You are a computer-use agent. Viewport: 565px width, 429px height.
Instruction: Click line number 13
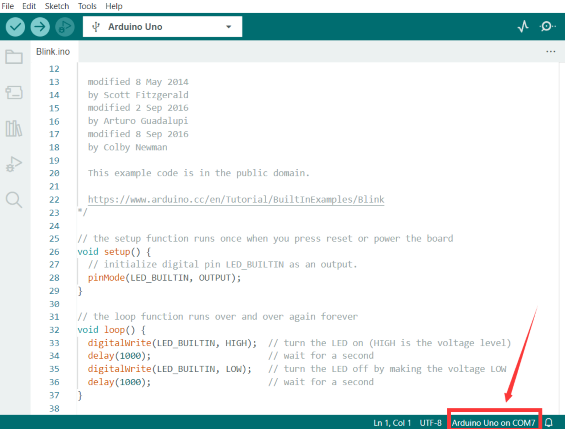click(54, 82)
